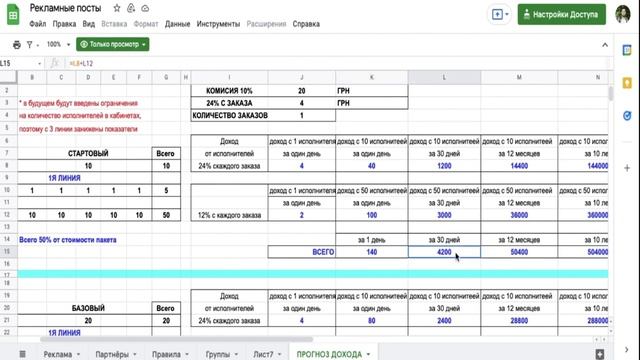Switch to the Лист7 sheet tab
This screenshot has width=640, height=360.
pos(263,354)
